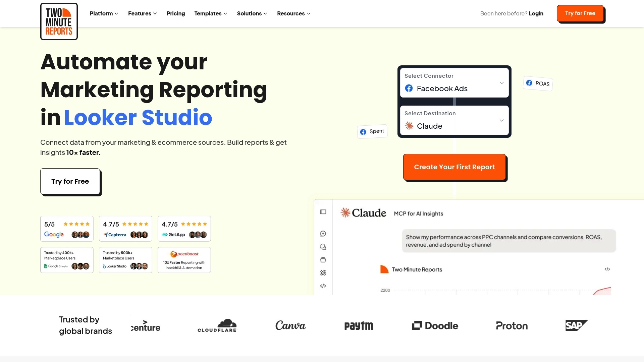Viewport: 644px width, 362px height.
Task: Click the code icon in Claude sidebar
Action: point(323,286)
